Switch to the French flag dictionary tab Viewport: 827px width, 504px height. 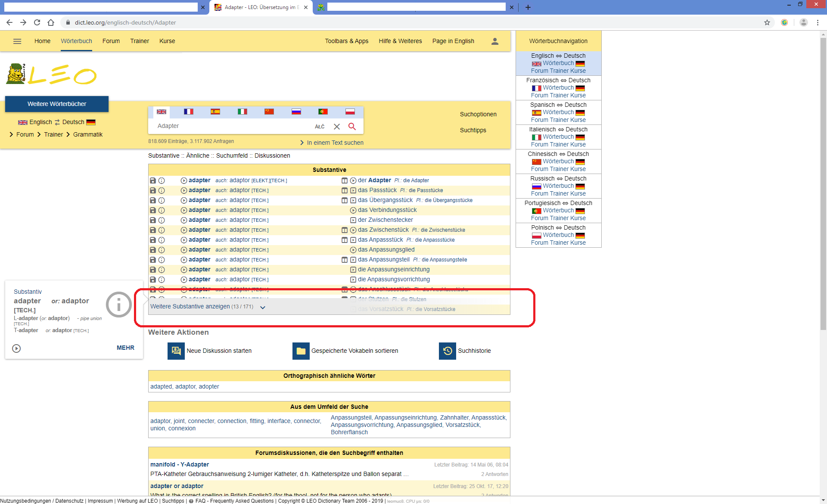[x=188, y=112]
